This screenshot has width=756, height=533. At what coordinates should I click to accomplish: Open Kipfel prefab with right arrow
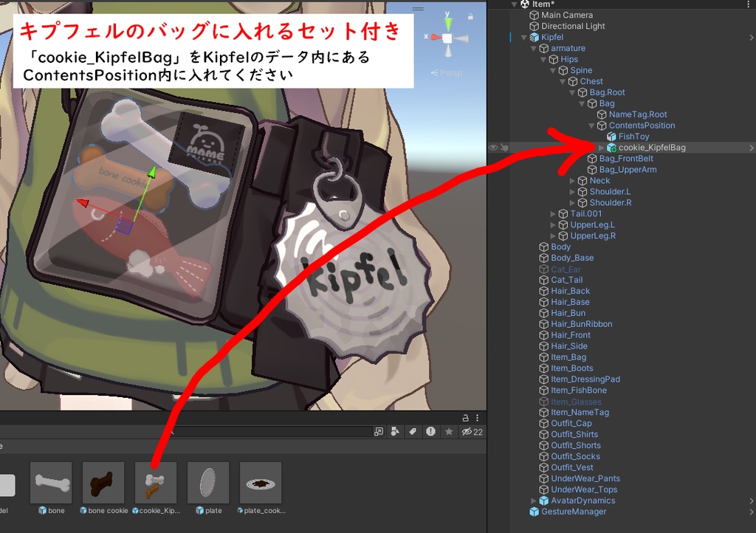(x=751, y=37)
